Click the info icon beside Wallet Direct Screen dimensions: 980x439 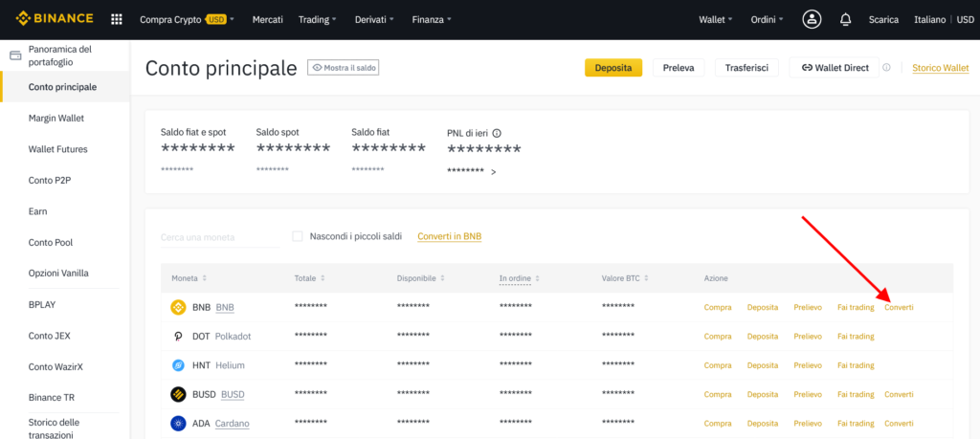coord(886,68)
